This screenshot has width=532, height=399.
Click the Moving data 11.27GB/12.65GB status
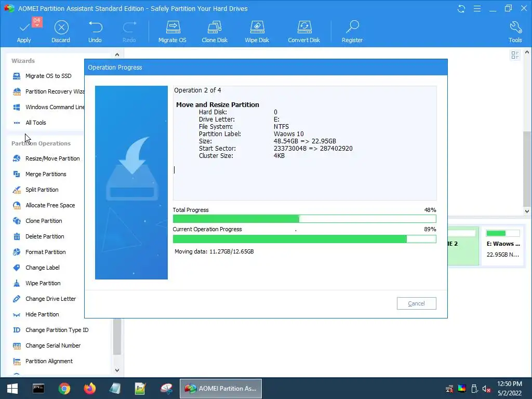pos(214,252)
